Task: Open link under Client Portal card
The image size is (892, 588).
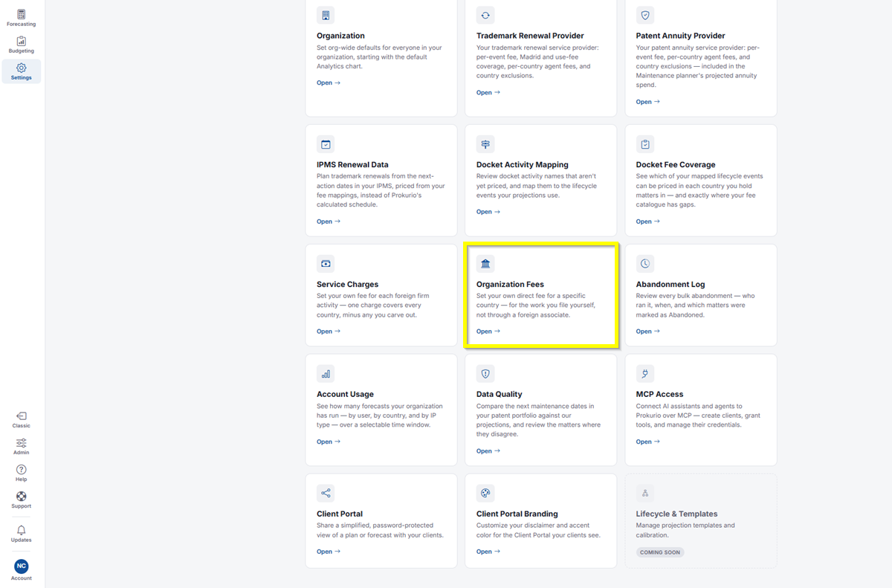Action: tap(329, 552)
